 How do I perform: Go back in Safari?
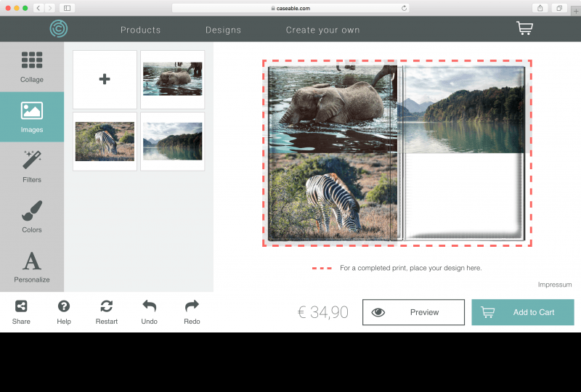(x=38, y=8)
